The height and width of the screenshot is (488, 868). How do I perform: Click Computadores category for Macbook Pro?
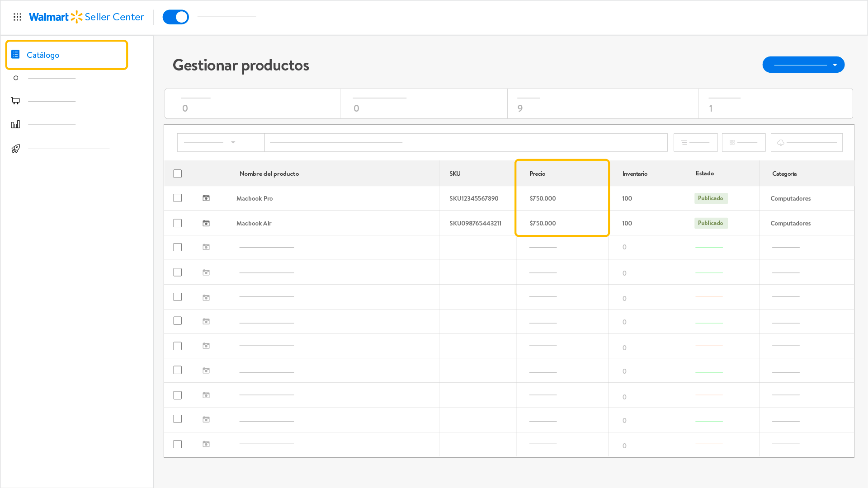click(790, 198)
